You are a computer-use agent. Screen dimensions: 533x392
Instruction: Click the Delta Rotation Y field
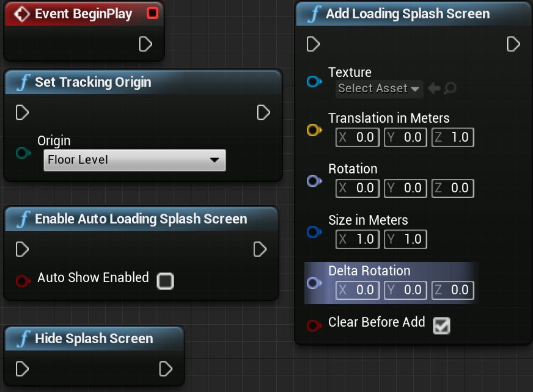tap(405, 290)
